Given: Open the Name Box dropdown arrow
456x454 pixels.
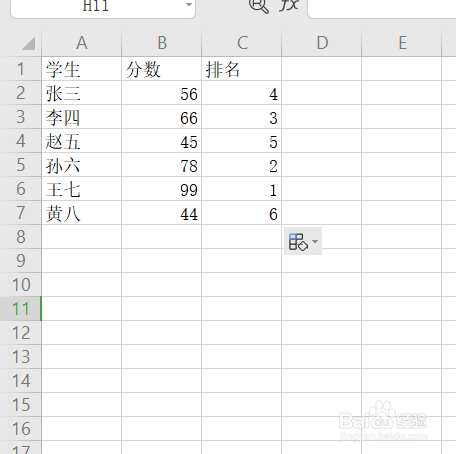Looking at the screenshot, I should [189, 5].
